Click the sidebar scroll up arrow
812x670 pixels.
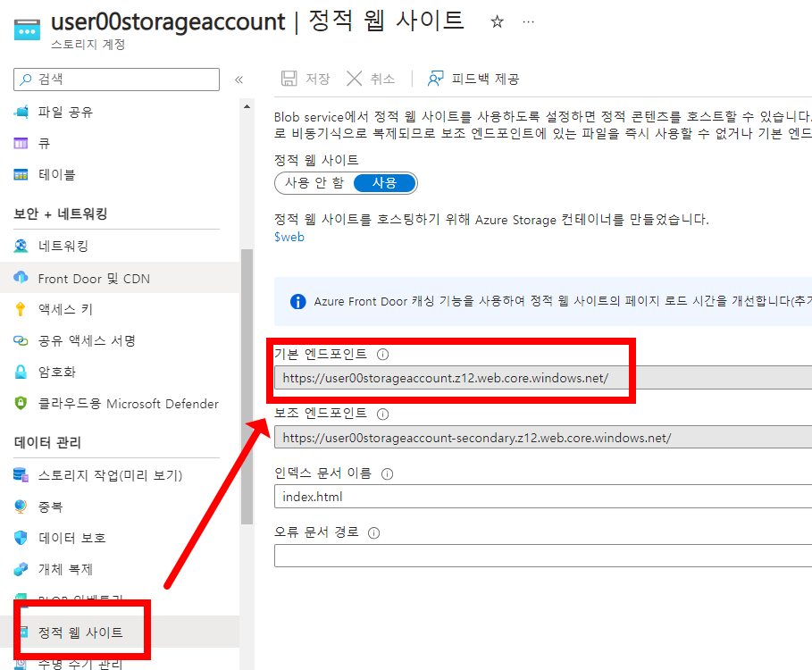click(x=247, y=106)
